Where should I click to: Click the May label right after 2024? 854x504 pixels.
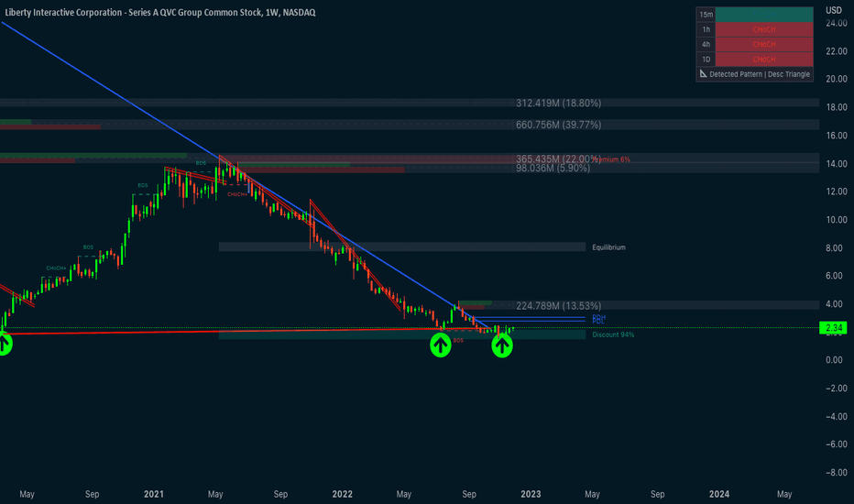click(x=784, y=494)
